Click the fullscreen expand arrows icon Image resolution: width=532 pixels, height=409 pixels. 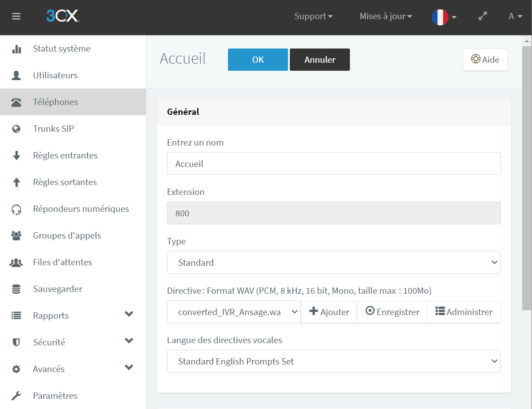[483, 16]
